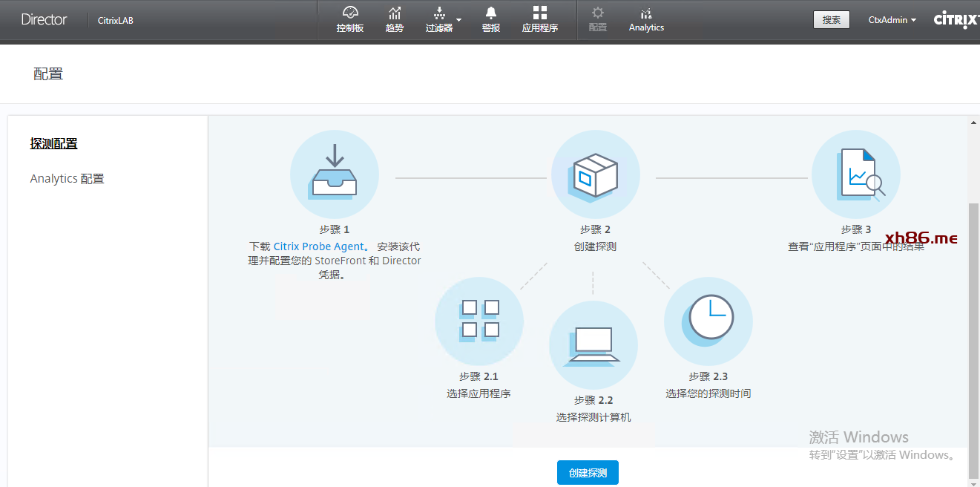Click the 搜索 search button
Screen dimensions: 980x487
[831, 20]
